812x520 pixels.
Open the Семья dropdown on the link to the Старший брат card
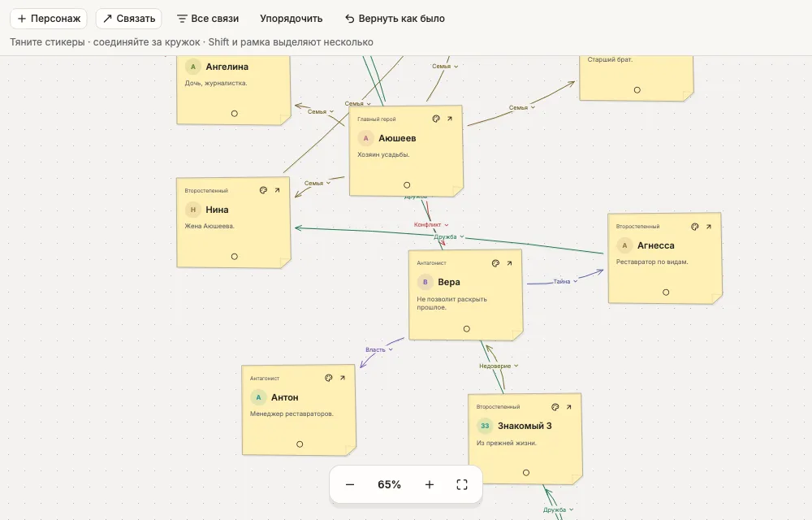click(x=521, y=108)
